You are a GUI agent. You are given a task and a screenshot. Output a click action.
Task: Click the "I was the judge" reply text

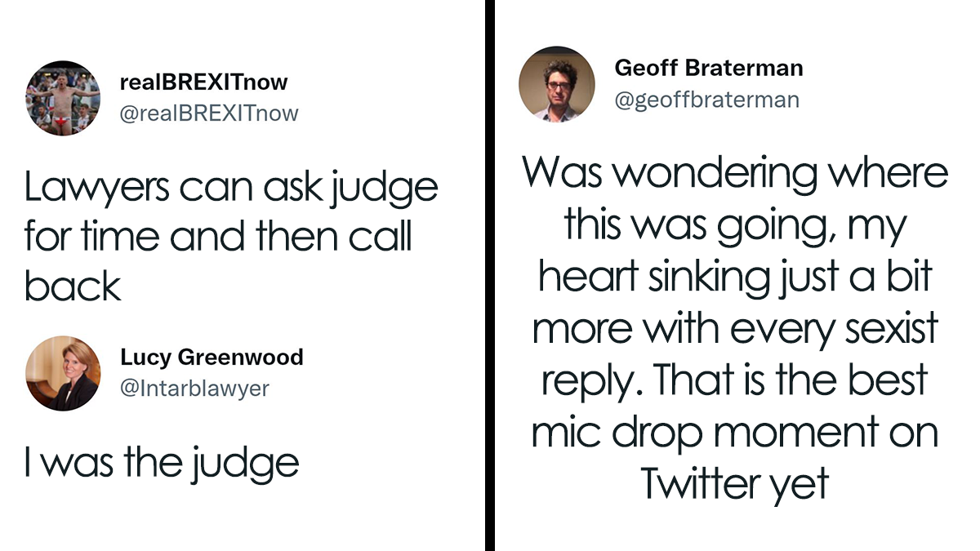point(162,464)
